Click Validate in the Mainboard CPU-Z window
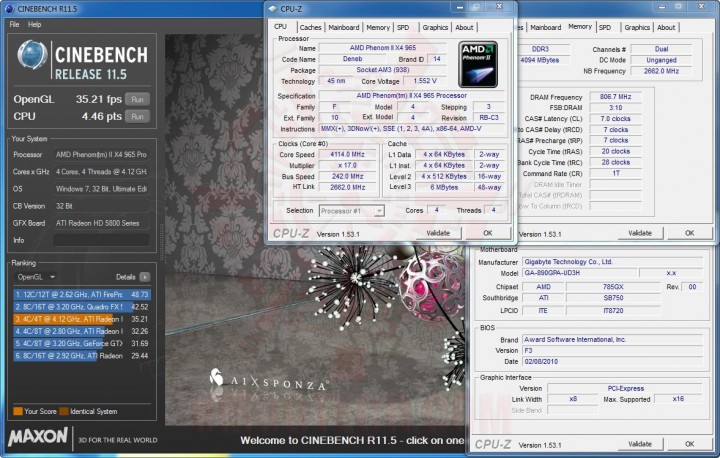The image size is (720, 458). (640, 444)
